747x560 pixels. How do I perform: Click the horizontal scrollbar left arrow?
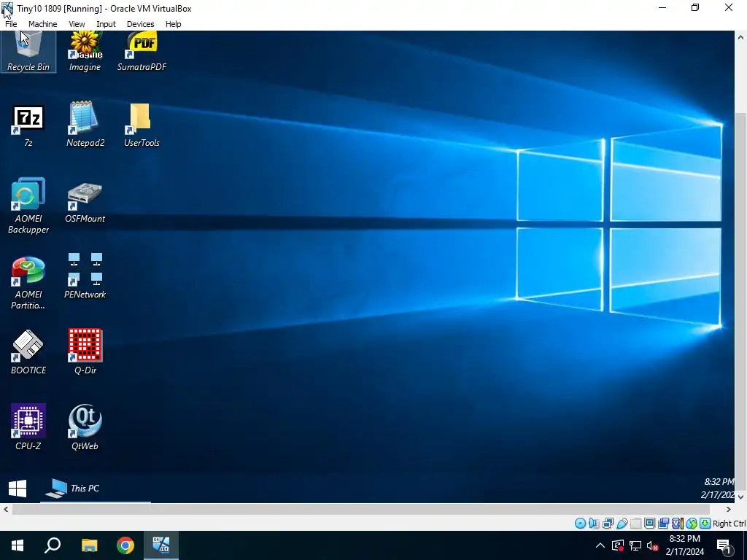[6, 509]
